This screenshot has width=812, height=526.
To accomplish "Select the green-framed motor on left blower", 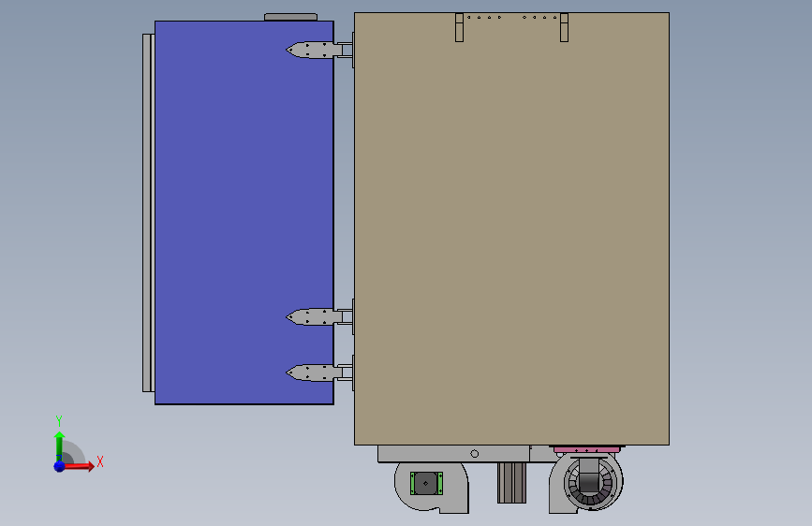I will tap(426, 483).
